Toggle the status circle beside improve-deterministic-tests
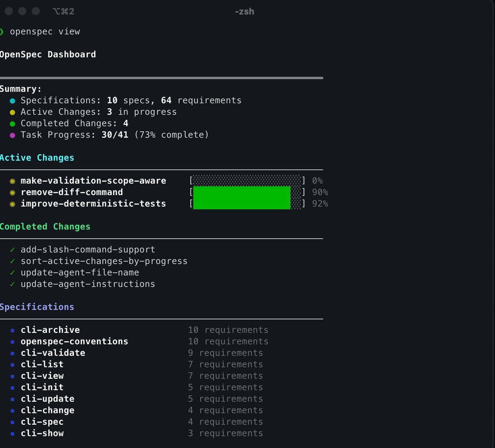 (13, 204)
